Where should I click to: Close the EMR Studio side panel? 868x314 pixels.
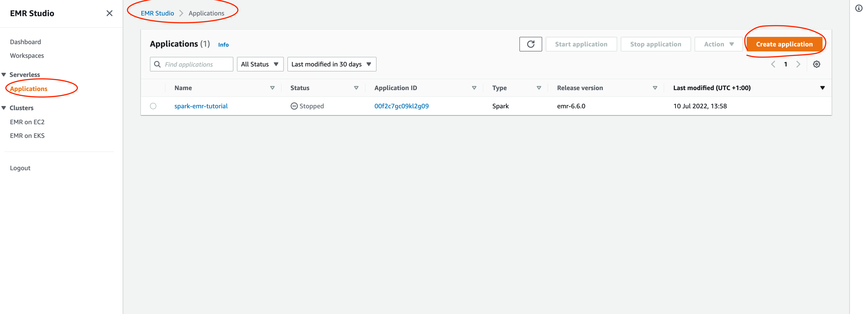coord(109,13)
